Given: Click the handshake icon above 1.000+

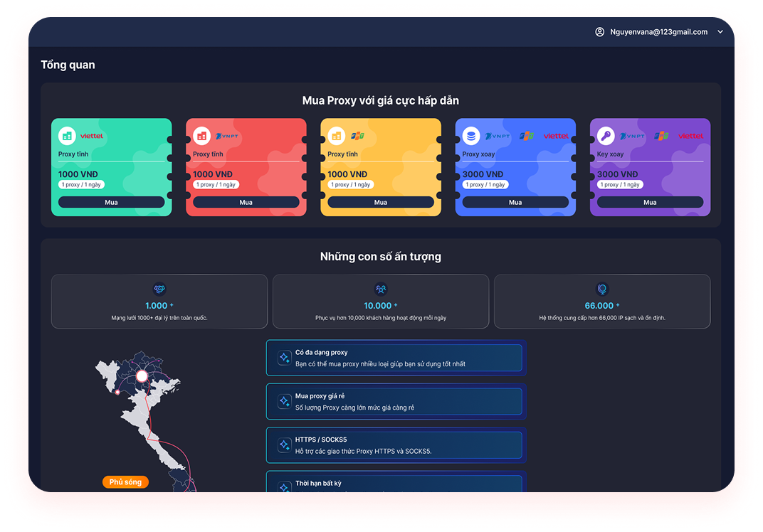Looking at the screenshot, I should point(159,289).
